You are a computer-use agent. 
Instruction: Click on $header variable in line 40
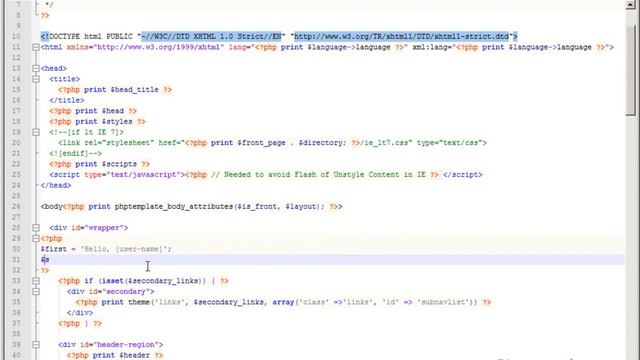(134, 355)
